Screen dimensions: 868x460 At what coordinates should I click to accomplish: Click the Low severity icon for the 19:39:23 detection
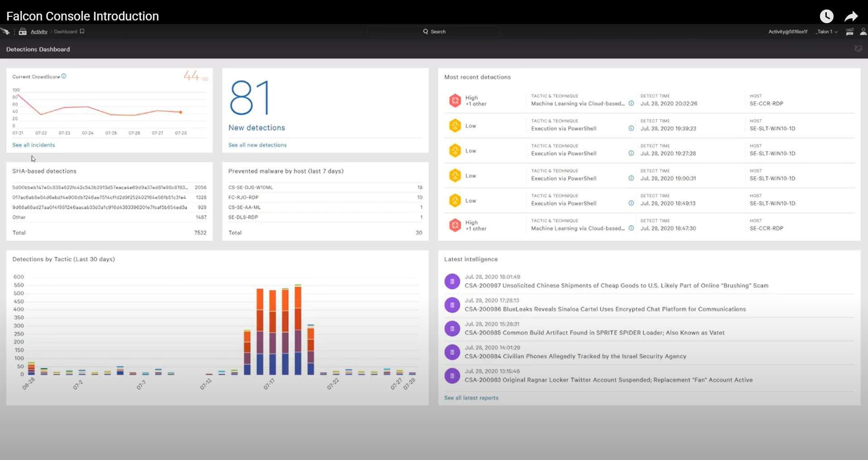[x=455, y=125]
